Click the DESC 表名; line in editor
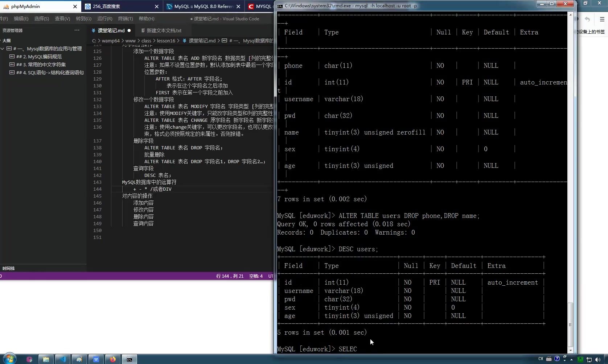 tap(158, 175)
